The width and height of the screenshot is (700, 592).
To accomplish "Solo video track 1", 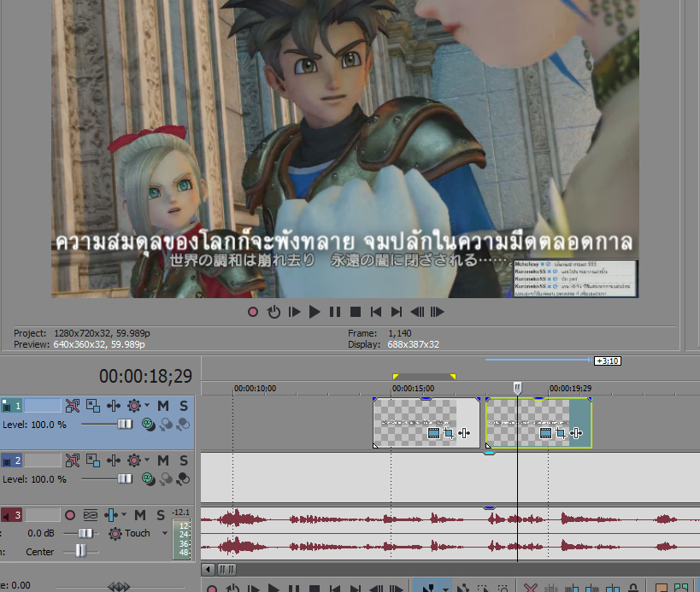I will (x=184, y=406).
